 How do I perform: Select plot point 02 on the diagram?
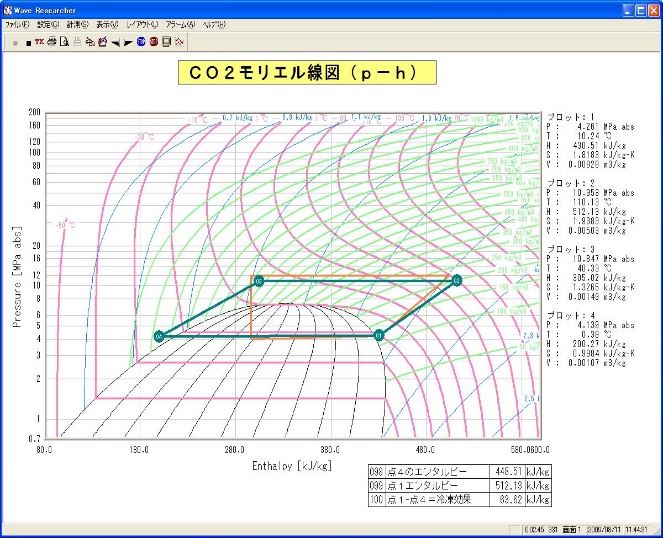tap(456, 280)
